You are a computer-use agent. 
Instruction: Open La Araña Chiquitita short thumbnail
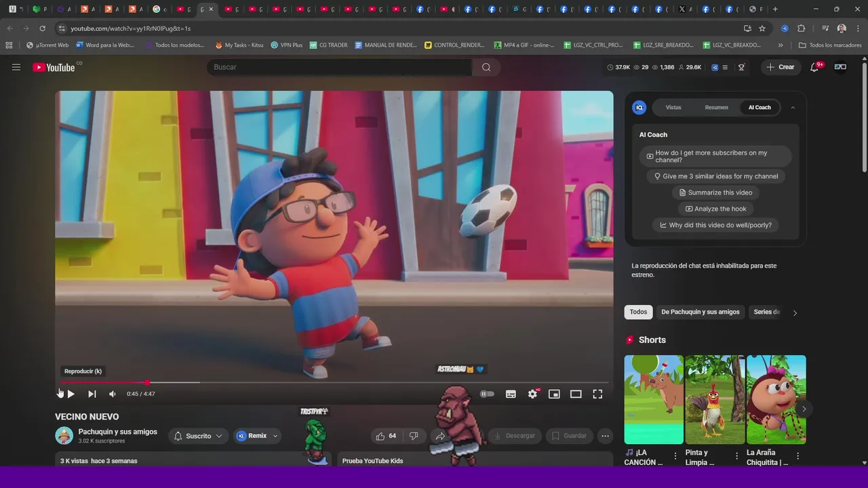[x=776, y=399]
